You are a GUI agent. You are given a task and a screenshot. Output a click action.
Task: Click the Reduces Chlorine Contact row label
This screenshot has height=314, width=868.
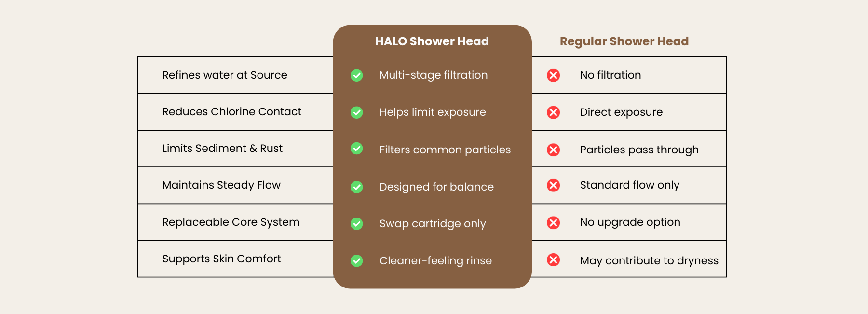coord(231,112)
